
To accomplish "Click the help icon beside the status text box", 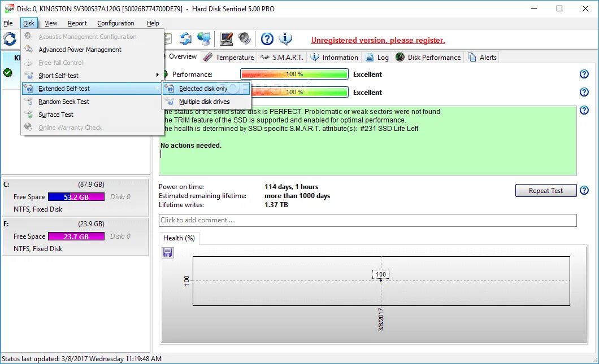I will click(x=584, y=110).
